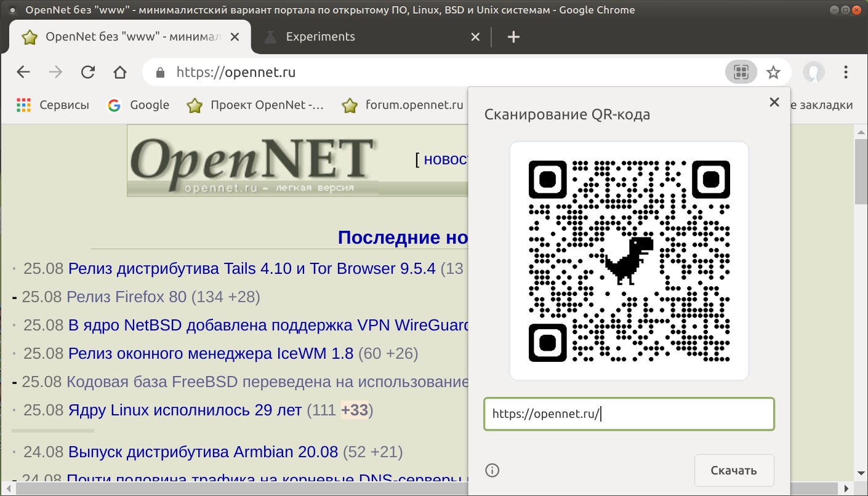The height and width of the screenshot is (496, 868).
Task: Switch to the OpenNet без "www" tab
Action: 130,37
